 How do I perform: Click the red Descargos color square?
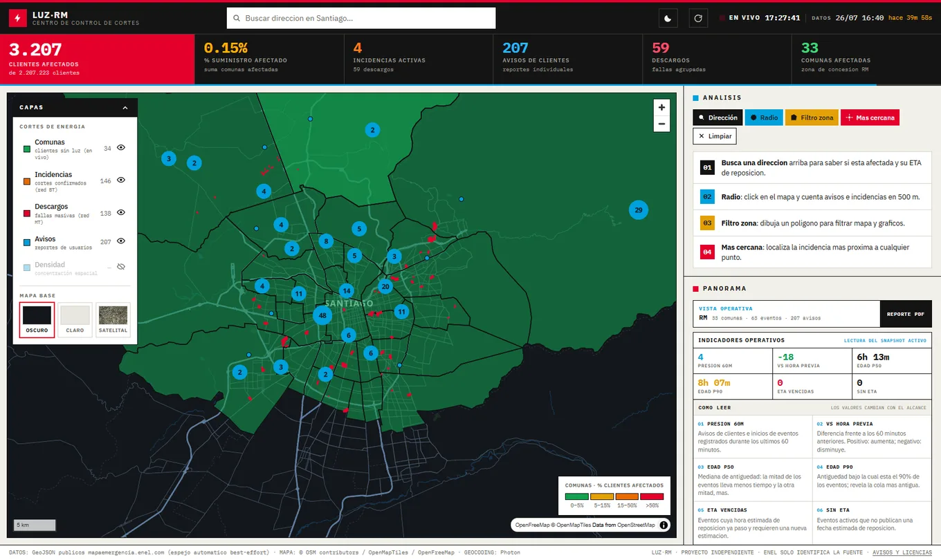pyautogui.click(x=26, y=214)
